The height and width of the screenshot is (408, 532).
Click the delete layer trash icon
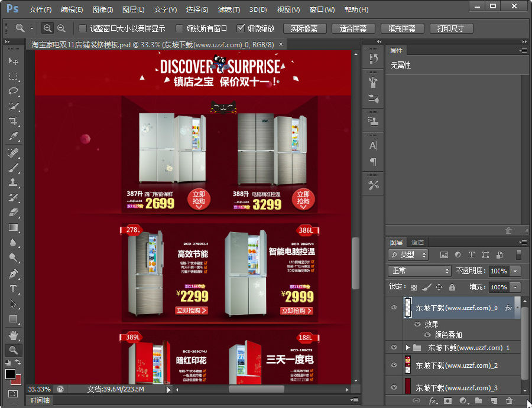(509, 401)
